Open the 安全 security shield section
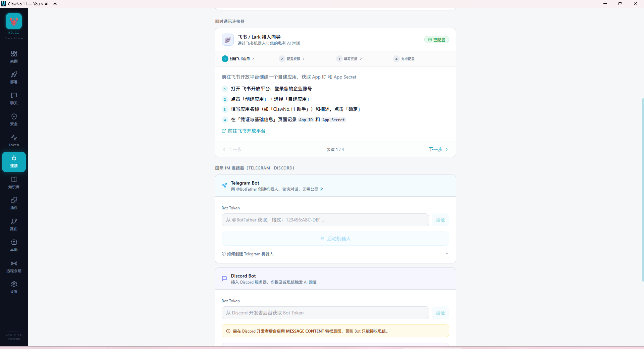 [14, 120]
